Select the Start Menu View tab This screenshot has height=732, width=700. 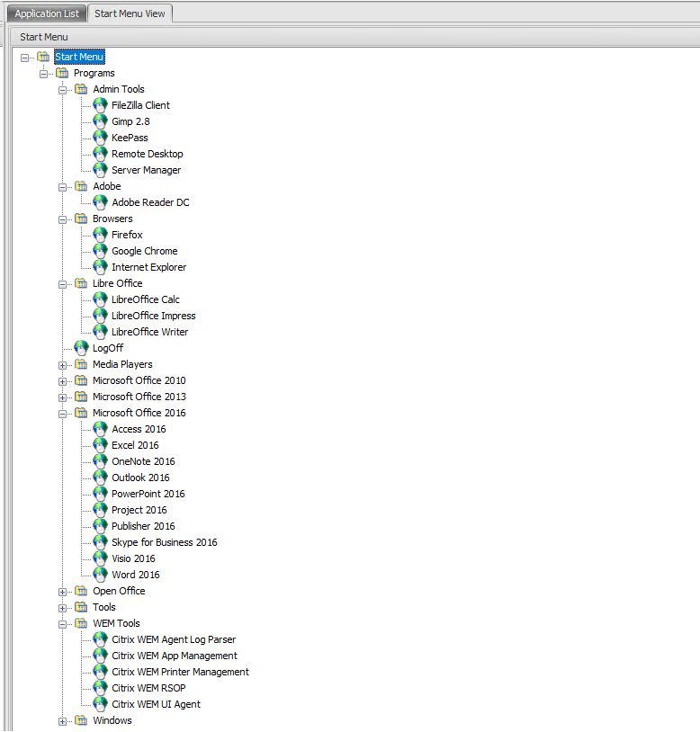tap(130, 13)
